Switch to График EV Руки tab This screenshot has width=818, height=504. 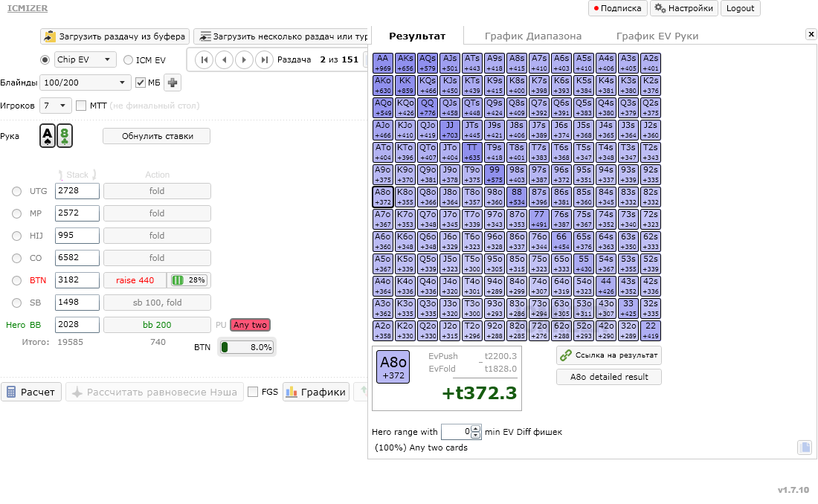[x=657, y=36]
